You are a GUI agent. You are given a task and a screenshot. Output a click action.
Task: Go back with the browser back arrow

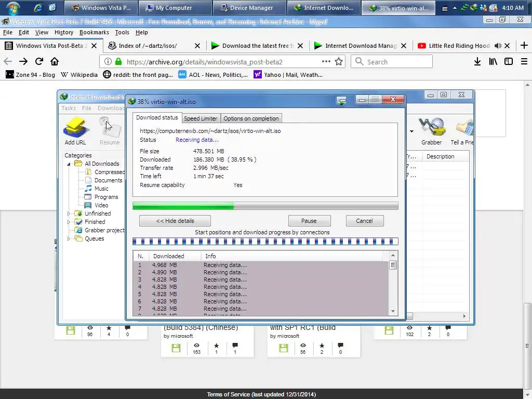point(8,61)
